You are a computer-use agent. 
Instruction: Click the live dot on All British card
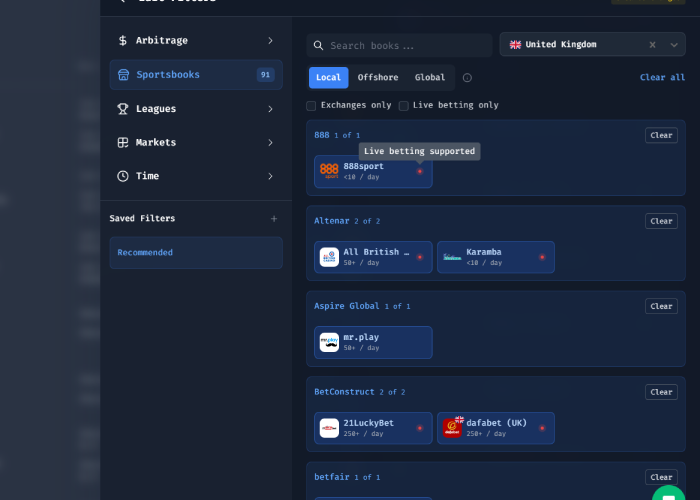click(420, 257)
